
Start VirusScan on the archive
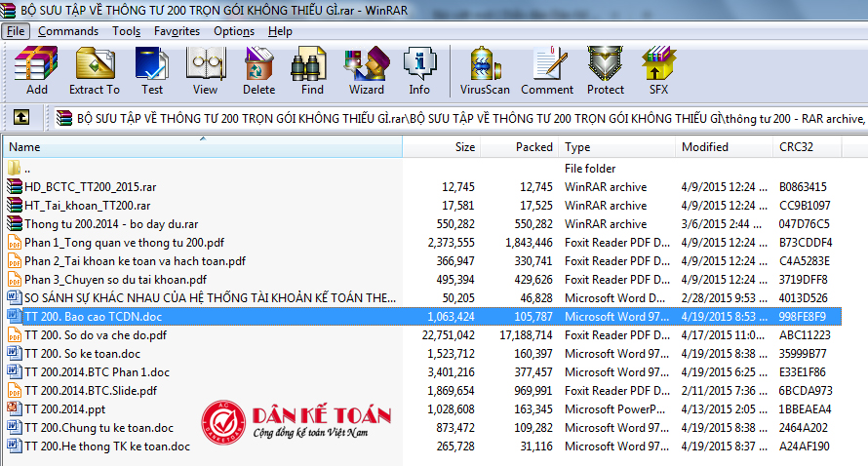pos(485,71)
